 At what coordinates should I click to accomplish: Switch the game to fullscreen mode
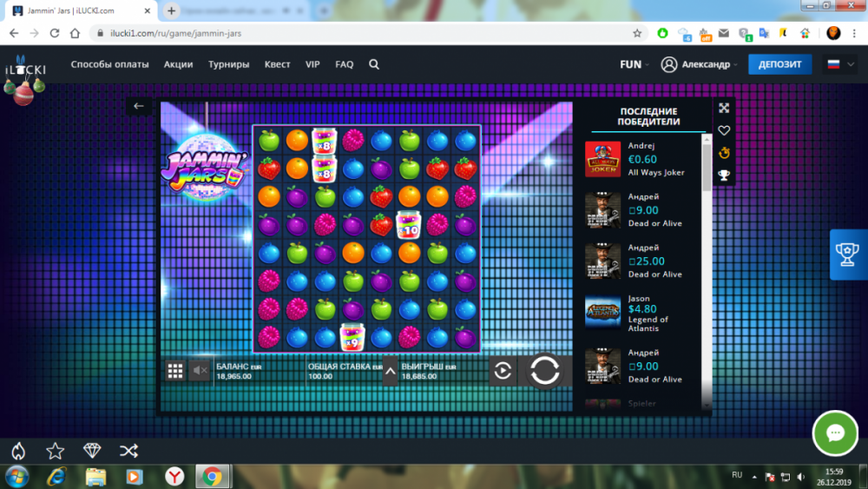[724, 108]
